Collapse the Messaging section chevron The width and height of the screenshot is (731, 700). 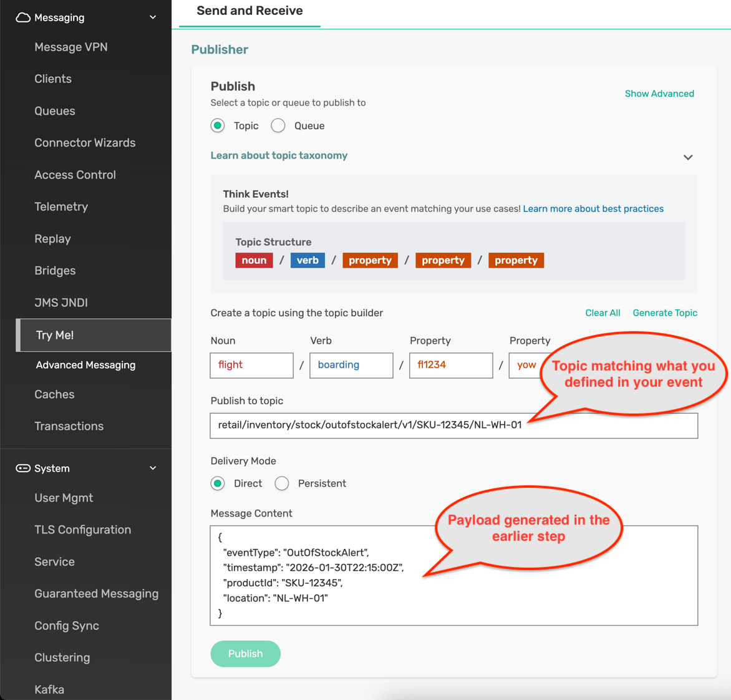153,17
